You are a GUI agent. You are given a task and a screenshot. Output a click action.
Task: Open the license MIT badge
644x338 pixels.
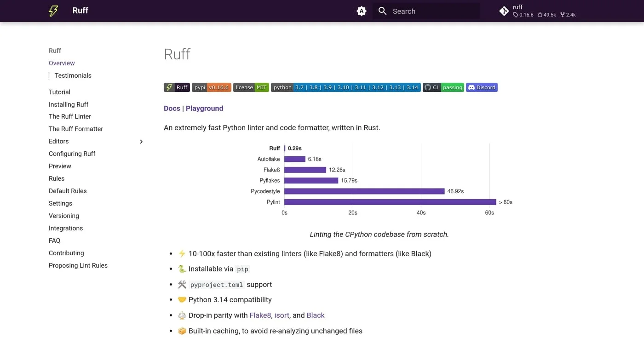click(251, 87)
